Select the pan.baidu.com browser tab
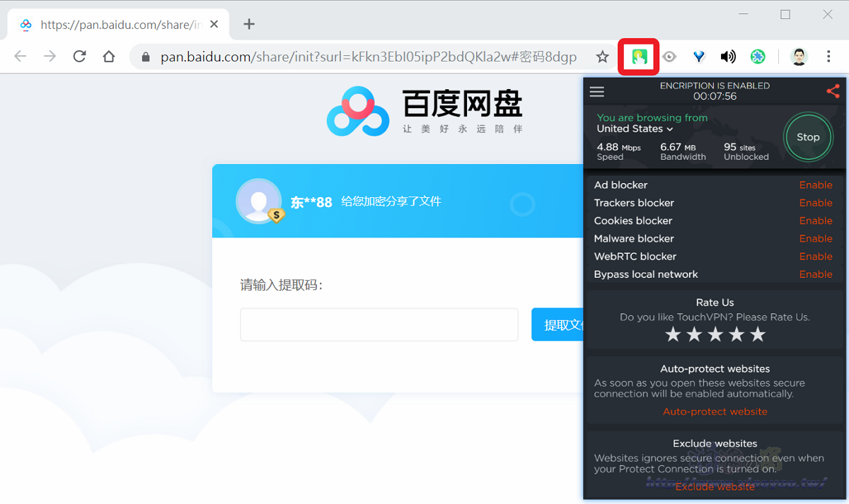849x504 pixels. coord(117,25)
